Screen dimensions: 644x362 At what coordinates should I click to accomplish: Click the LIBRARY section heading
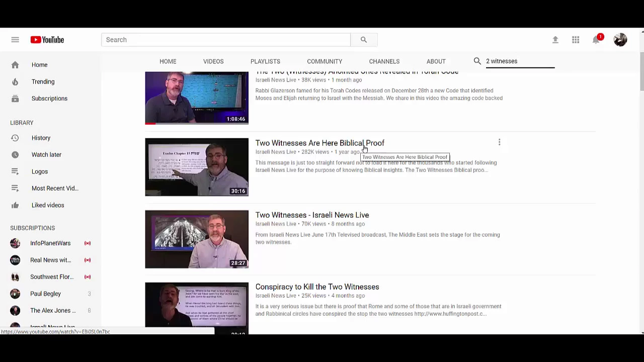(22, 123)
